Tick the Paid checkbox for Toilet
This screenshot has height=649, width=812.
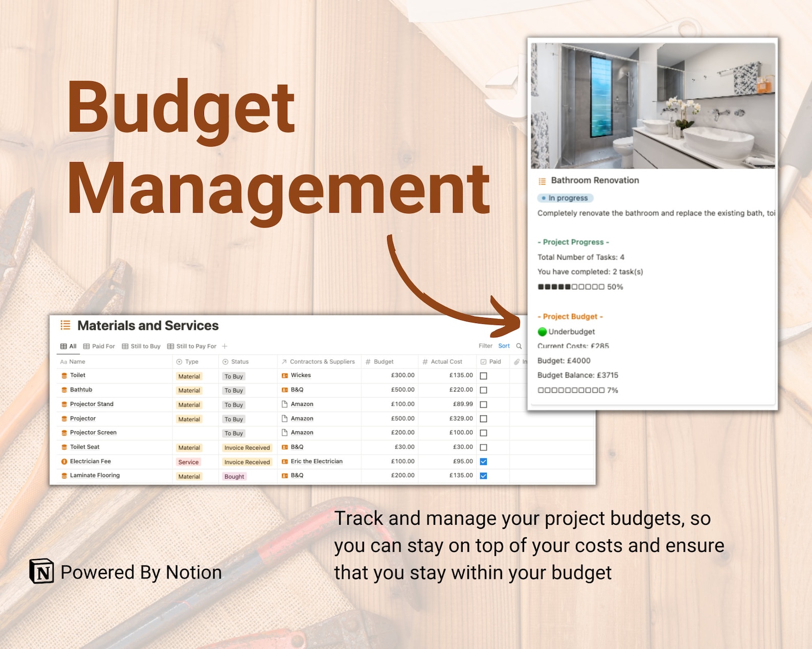coord(483,376)
